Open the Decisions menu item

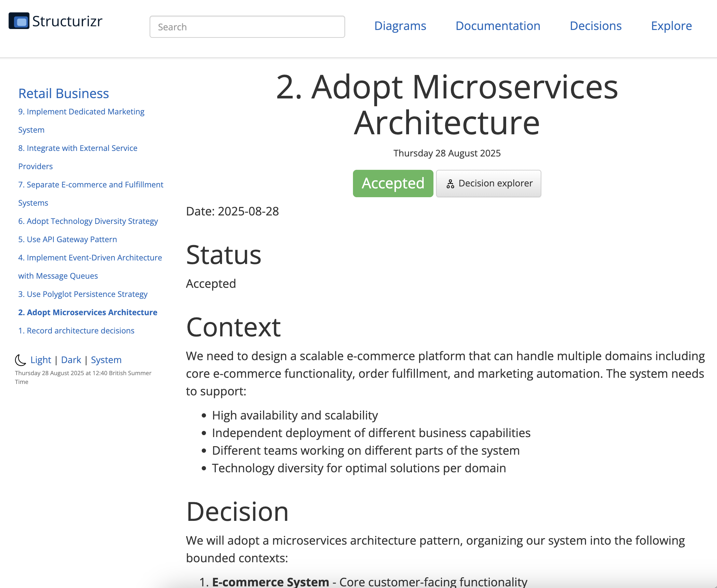pyautogui.click(x=596, y=26)
